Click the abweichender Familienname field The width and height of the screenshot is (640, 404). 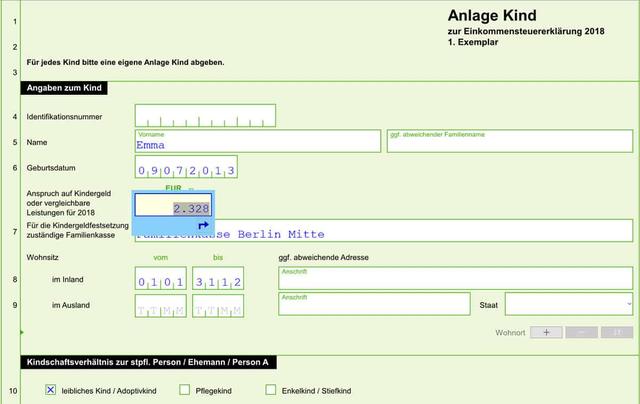510,141
